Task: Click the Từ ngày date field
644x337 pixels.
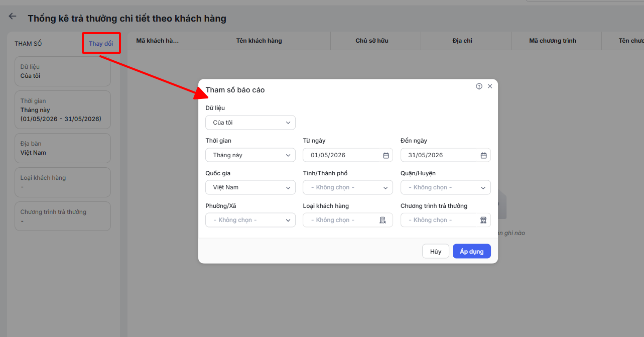Action: pyautogui.click(x=348, y=155)
